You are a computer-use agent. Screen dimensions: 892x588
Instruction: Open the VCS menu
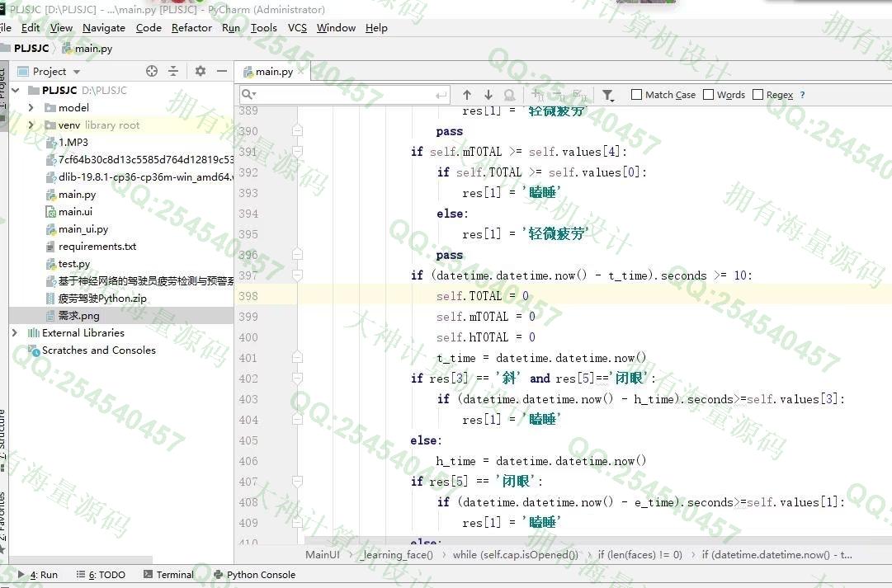pos(297,28)
